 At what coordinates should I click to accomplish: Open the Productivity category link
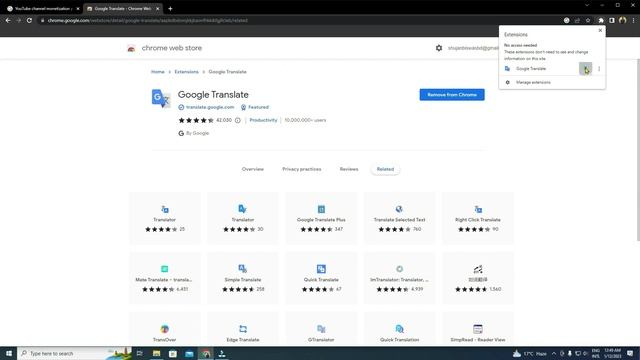(x=263, y=120)
